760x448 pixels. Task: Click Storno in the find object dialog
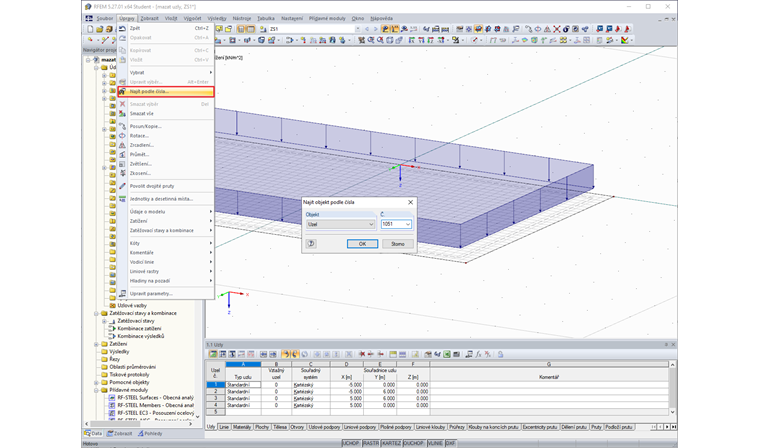pyautogui.click(x=398, y=244)
